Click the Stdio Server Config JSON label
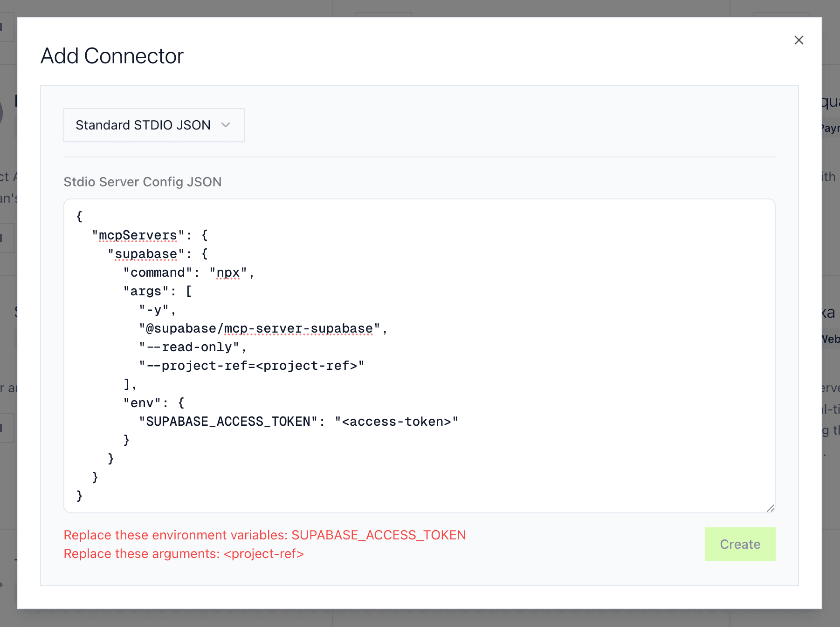 click(142, 182)
